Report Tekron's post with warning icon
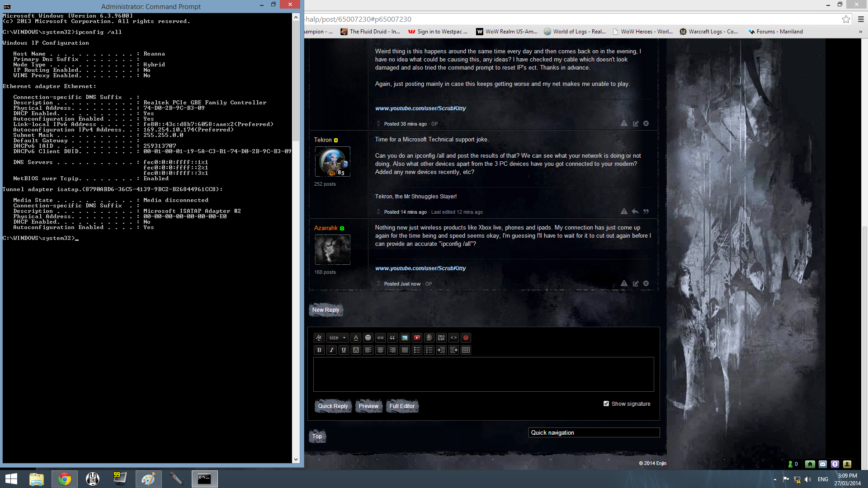This screenshot has height=488, width=868. point(624,211)
